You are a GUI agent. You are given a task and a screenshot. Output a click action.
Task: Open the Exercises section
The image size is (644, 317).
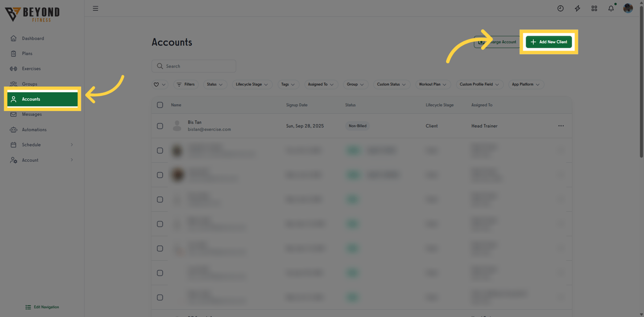(32, 68)
